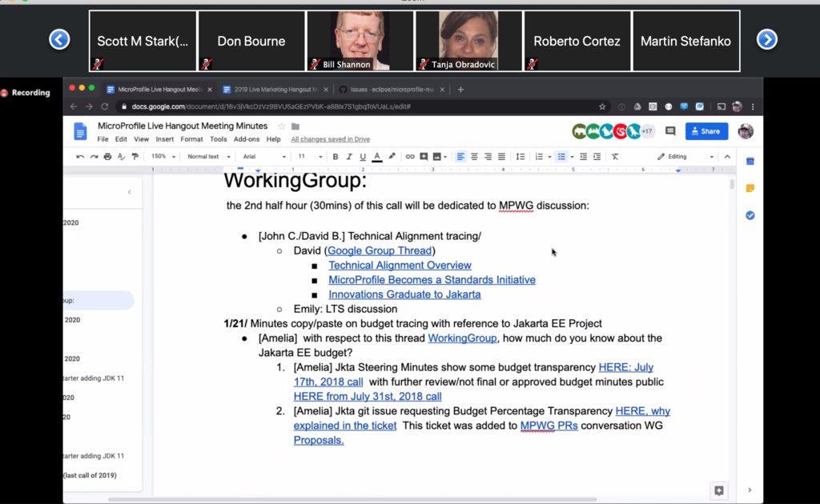The image size is (820, 504).
Task: Select the Paint format tool
Action: [135, 157]
